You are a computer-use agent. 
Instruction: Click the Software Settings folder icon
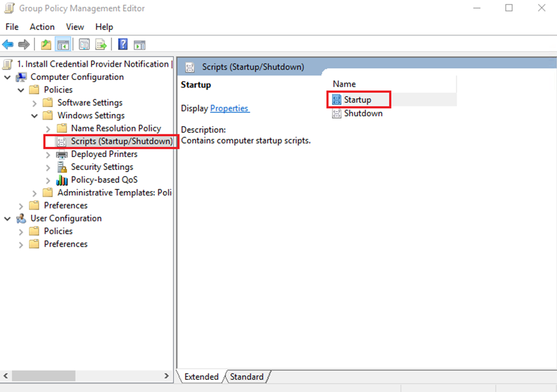pyautogui.click(x=48, y=102)
